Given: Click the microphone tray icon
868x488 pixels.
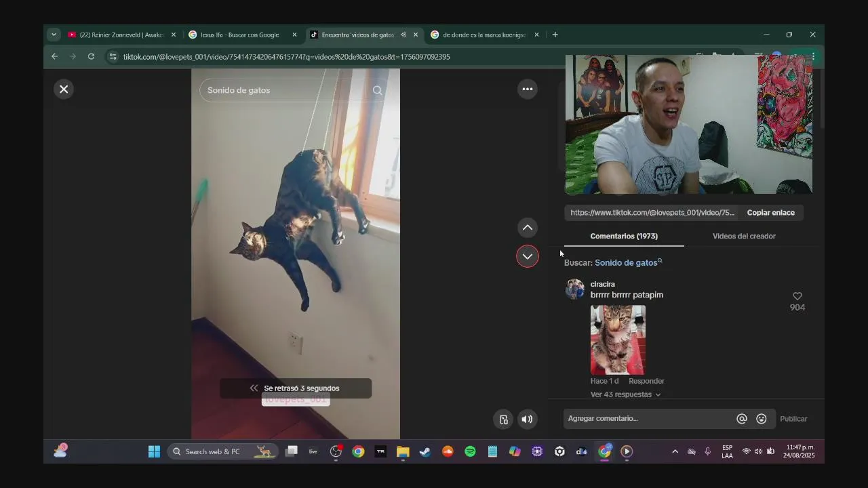Looking at the screenshot, I should coord(708,451).
